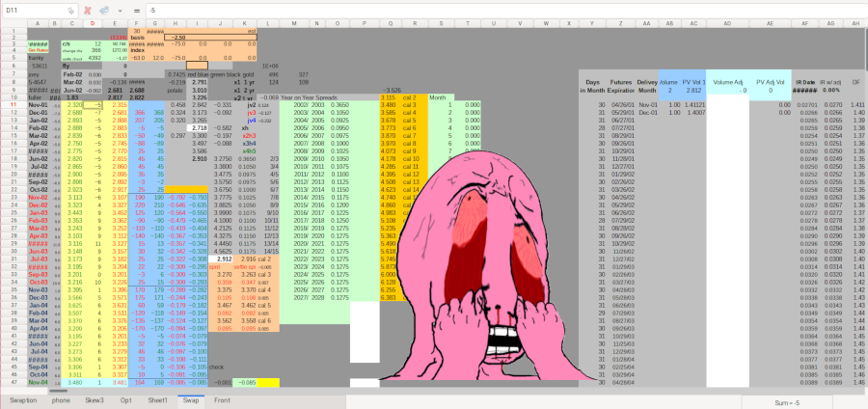The height and width of the screenshot is (409, 868).
Task: Switch to the Front sheet tab
Action: coord(222,400)
